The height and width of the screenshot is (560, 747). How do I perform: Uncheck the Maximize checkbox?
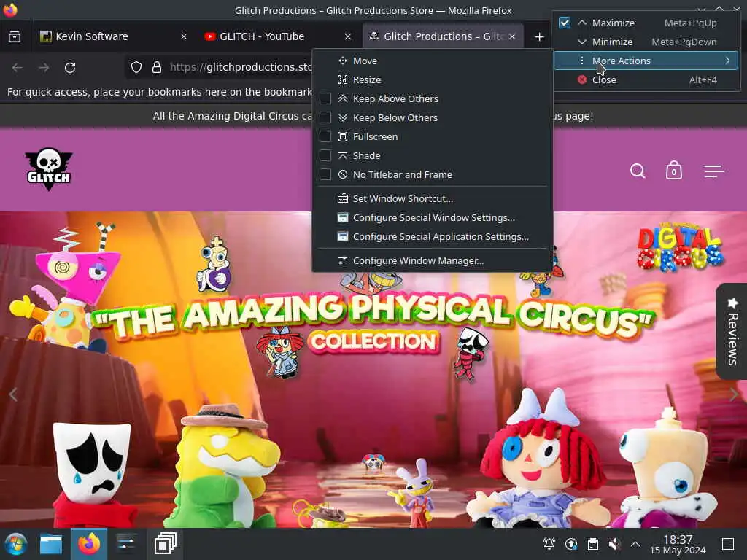click(565, 23)
